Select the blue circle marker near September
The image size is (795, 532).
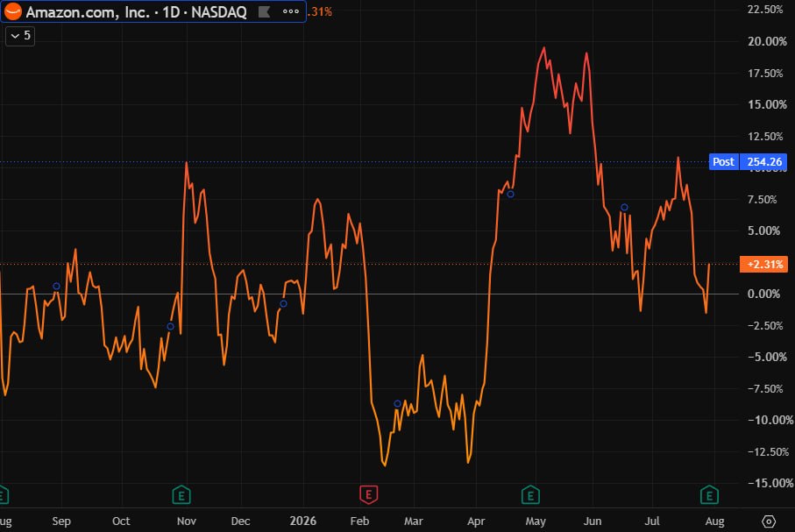pos(56,287)
